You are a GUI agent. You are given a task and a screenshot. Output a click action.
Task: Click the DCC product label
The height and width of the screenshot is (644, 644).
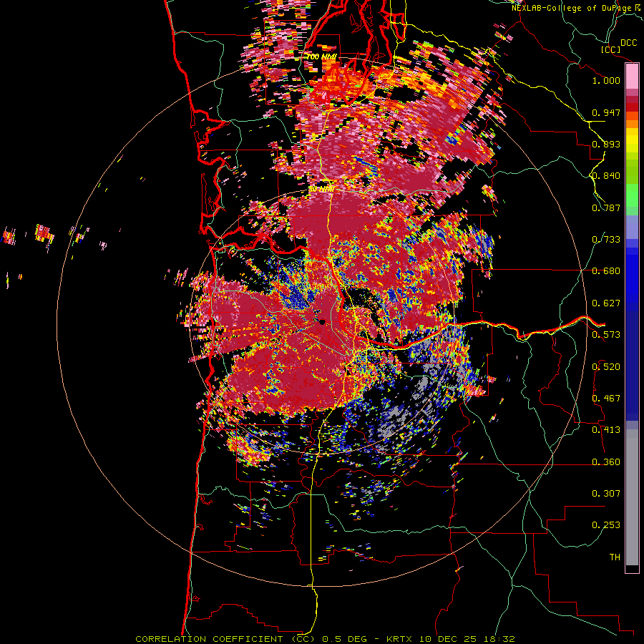pos(629,43)
